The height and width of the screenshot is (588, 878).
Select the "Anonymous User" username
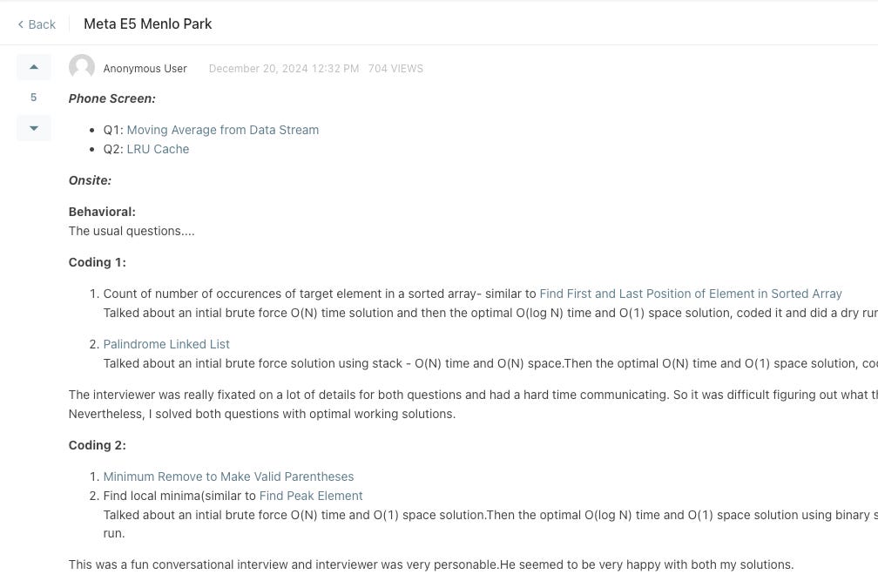click(x=145, y=68)
